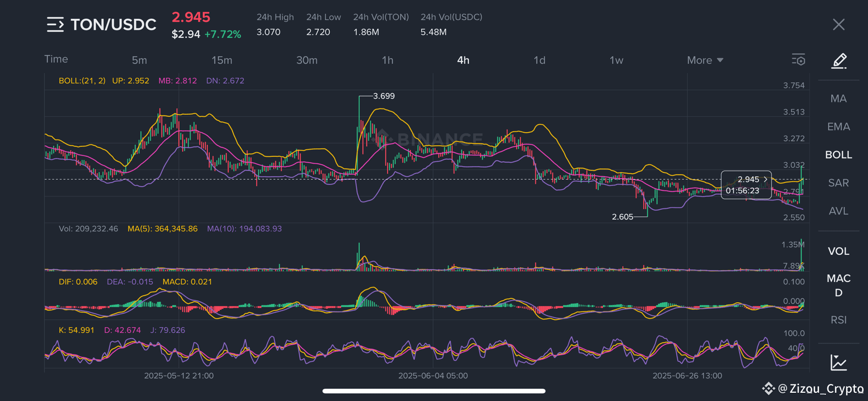The width and height of the screenshot is (868, 401).
Task: Click the DEA: -0.015 label
Action: 130,282
